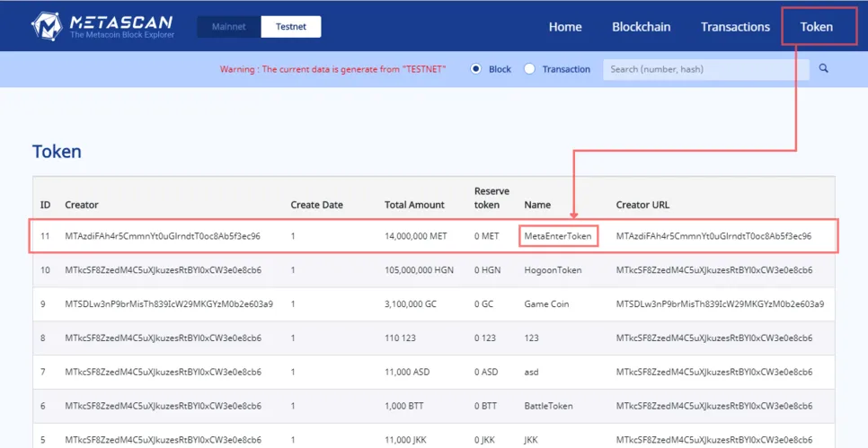Click the 1,000 BTT total amount
This screenshot has width=868, height=448.
(x=404, y=406)
